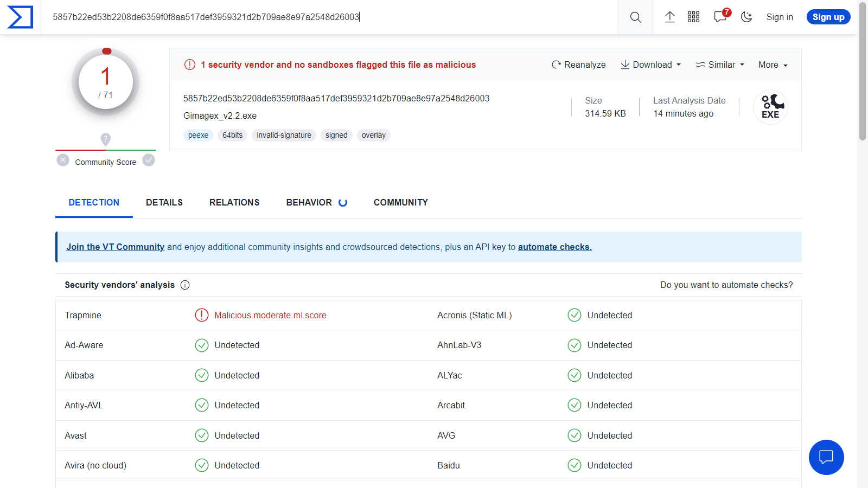This screenshot has width=868, height=488.
Task: Vote negative with community score X
Action: (63, 160)
